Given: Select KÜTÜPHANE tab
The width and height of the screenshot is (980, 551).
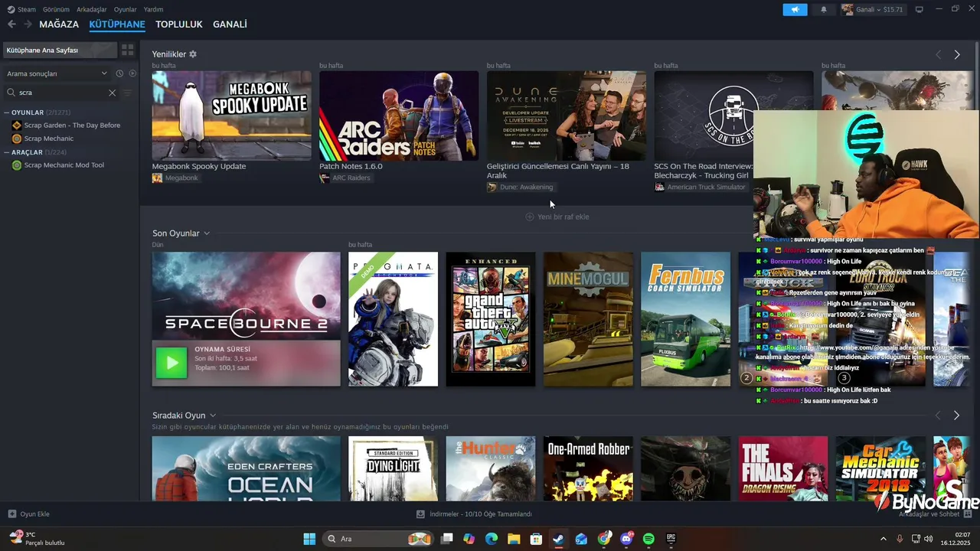Looking at the screenshot, I should [117, 24].
